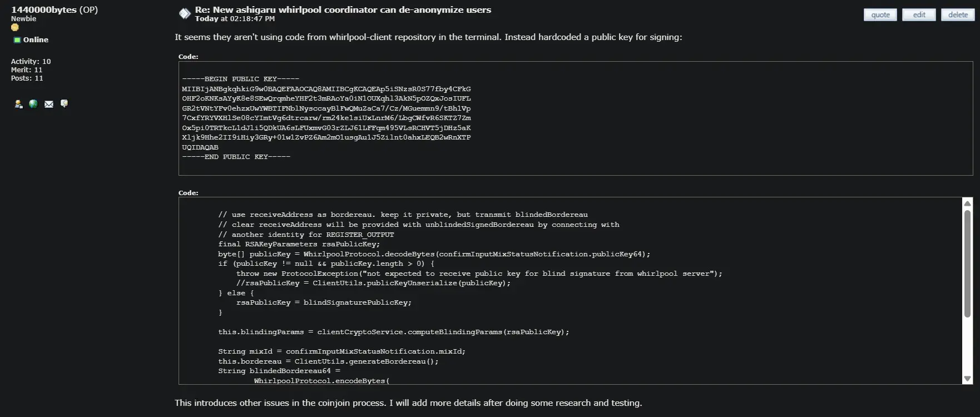Click the green Online status indicator
The width and height of the screenshot is (980, 417).
tap(17, 40)
